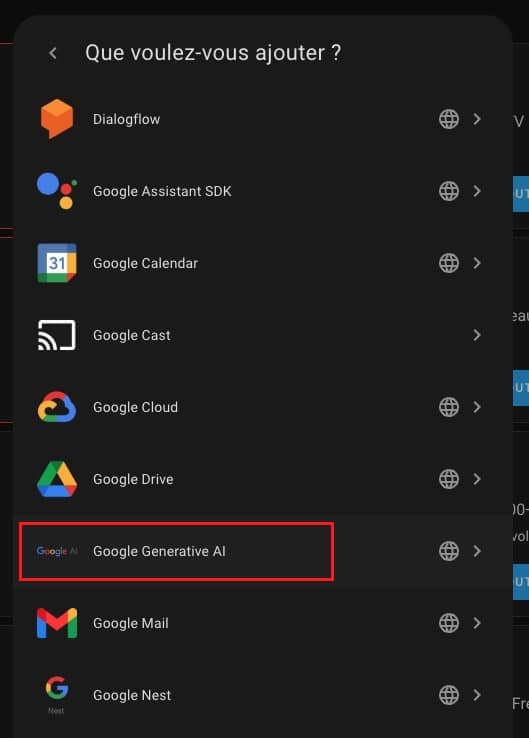The image size is (529, 738).
Task: Go back using the header arrow
Action: point(53,53)
